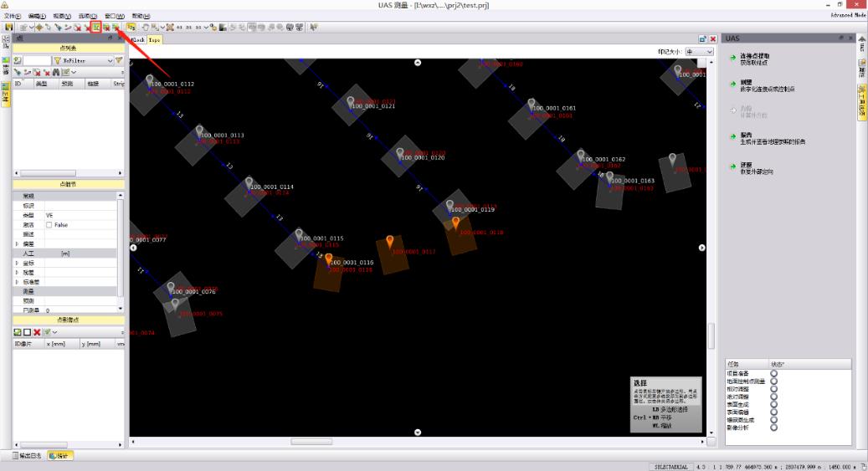The height and width of the screenshot is (471, 868).
Task: Open the 文件(F) menu
Action: [13, 16]
